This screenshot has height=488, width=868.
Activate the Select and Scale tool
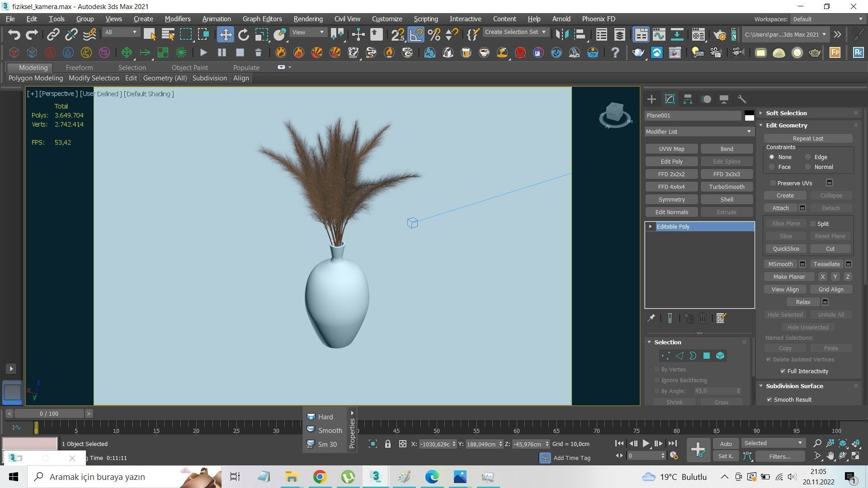[x=261, y=35]
